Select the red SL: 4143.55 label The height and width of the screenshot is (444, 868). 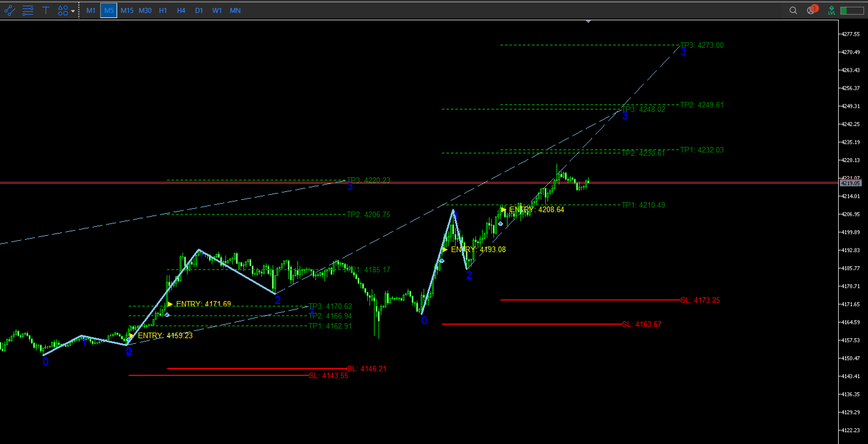click(x=328, y=375)
